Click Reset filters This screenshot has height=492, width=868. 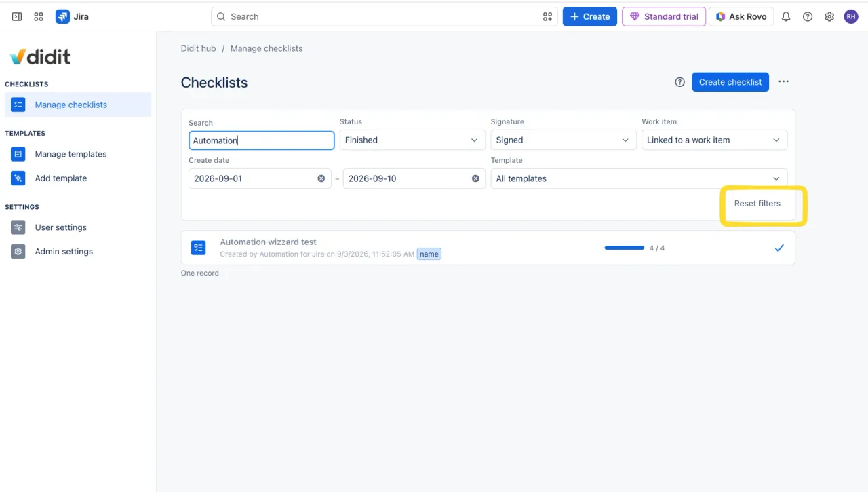coord(757,204)
